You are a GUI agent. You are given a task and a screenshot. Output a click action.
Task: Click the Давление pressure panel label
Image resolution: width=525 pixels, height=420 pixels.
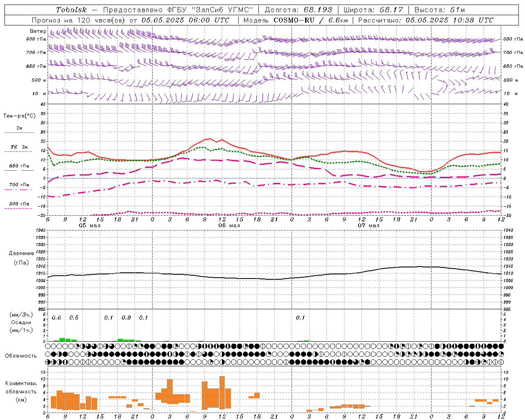click(x=21, y=253)
